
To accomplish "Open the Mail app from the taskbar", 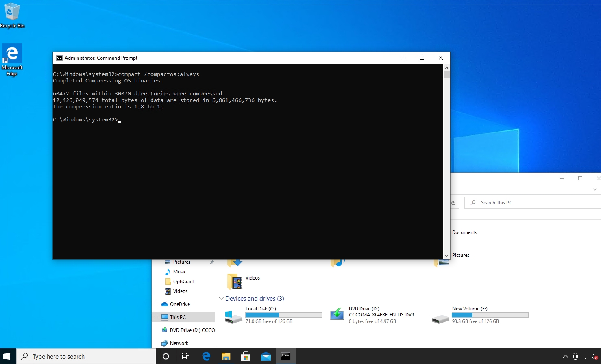I will pyautogui.click(x=266, y=356).
